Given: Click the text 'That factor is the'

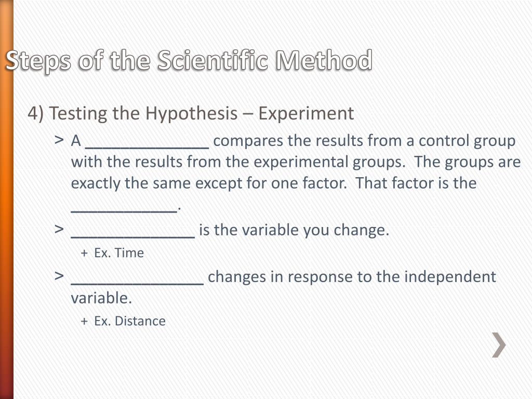Looking at the screenshot, I should tap(416, 183).
